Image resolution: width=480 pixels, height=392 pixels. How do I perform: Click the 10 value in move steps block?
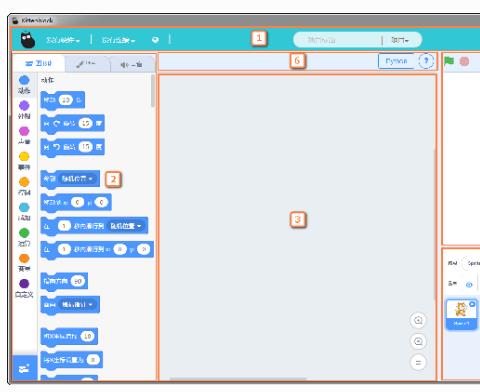[x=66, y=100]
